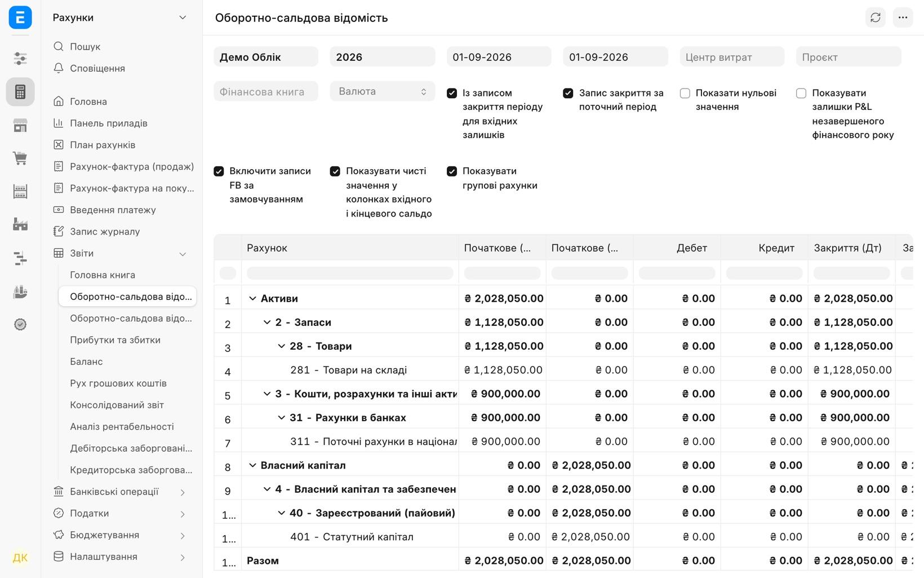Refresh the report with the reload icon
The image size is (924, 578).
point(876,17)
